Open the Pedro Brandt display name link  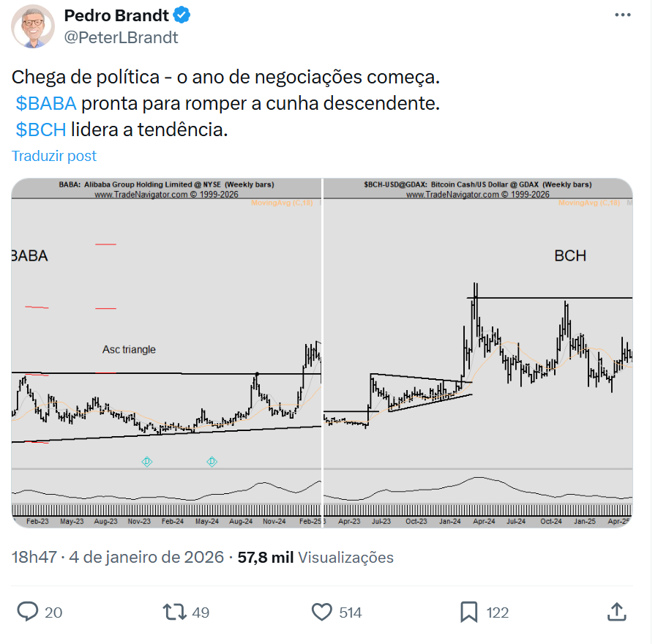coord(117,15)
